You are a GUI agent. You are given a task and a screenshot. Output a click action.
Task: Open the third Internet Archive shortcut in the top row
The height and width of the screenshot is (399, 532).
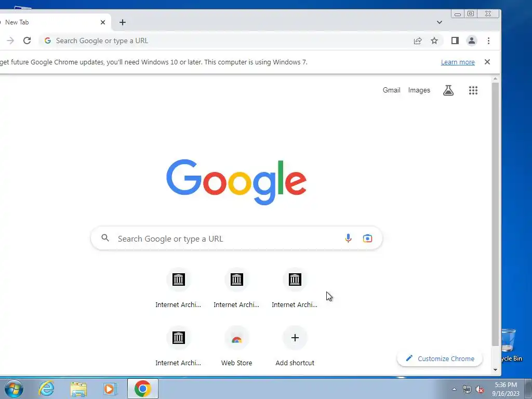point(295,288)
